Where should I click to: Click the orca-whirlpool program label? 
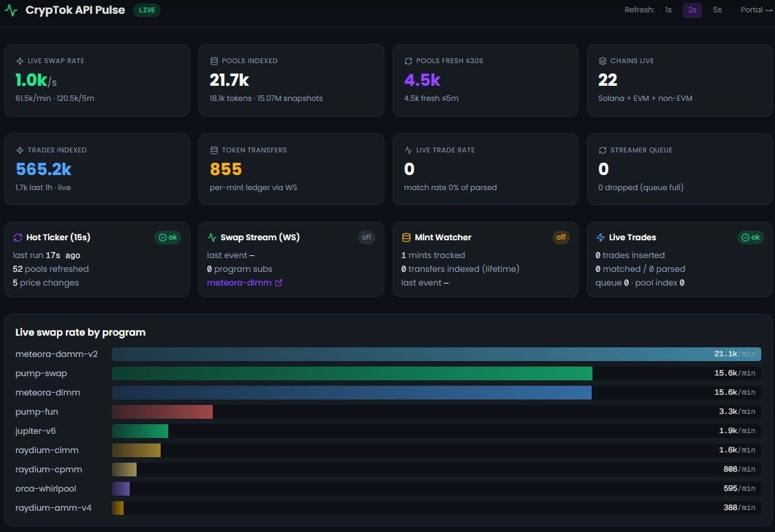(x=45, y=489)
